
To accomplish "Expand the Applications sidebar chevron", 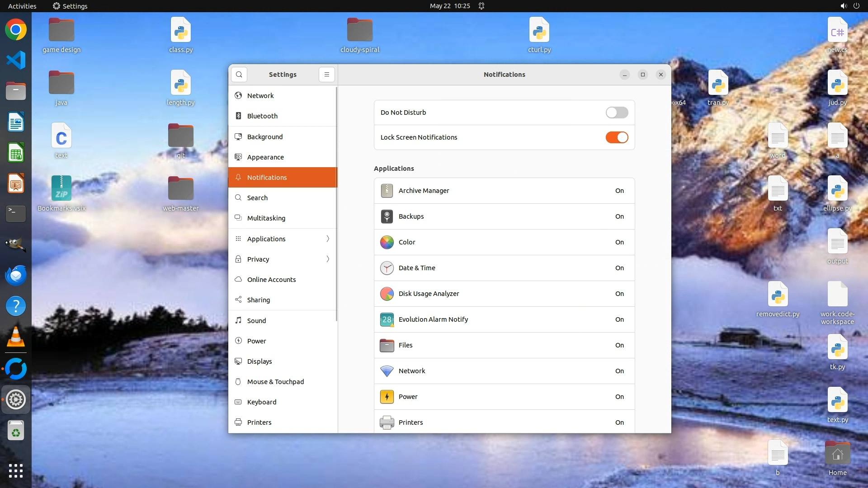I will click(328, 239).
